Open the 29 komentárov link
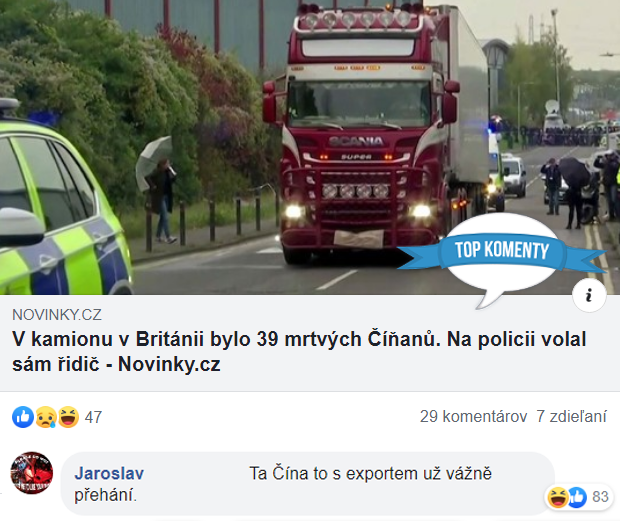This screenshot has width=620, height=521. [x=473, y=417]
